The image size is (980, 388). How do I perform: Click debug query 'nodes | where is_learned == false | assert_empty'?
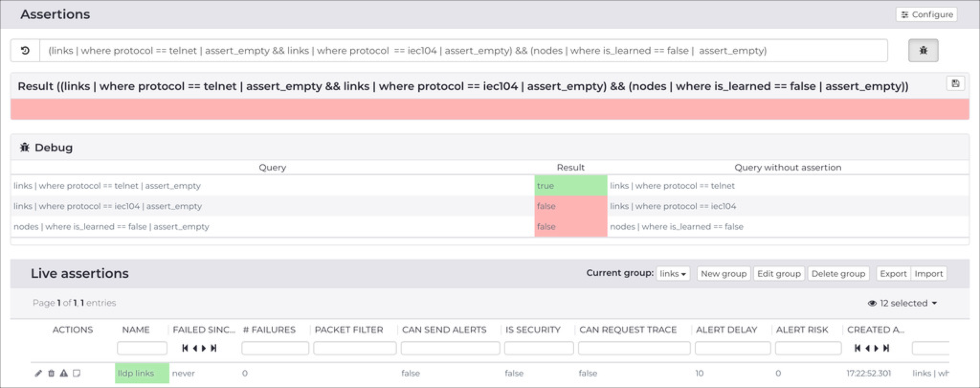coord(111,227)
